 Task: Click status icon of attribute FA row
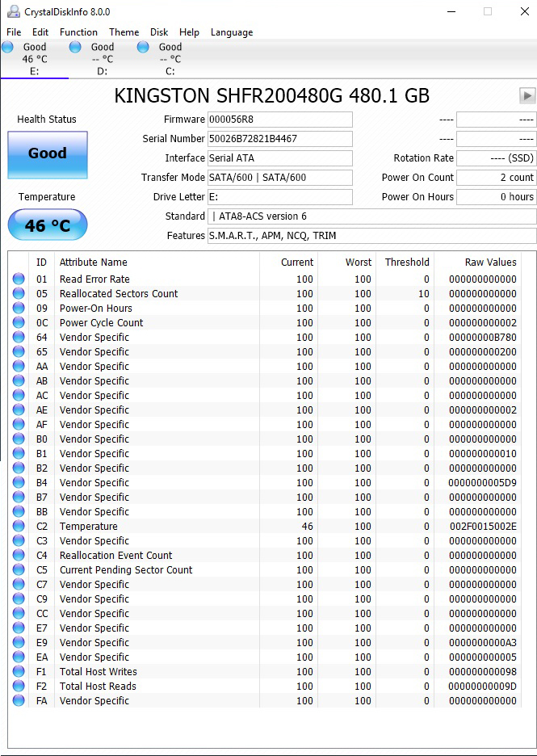19,700
